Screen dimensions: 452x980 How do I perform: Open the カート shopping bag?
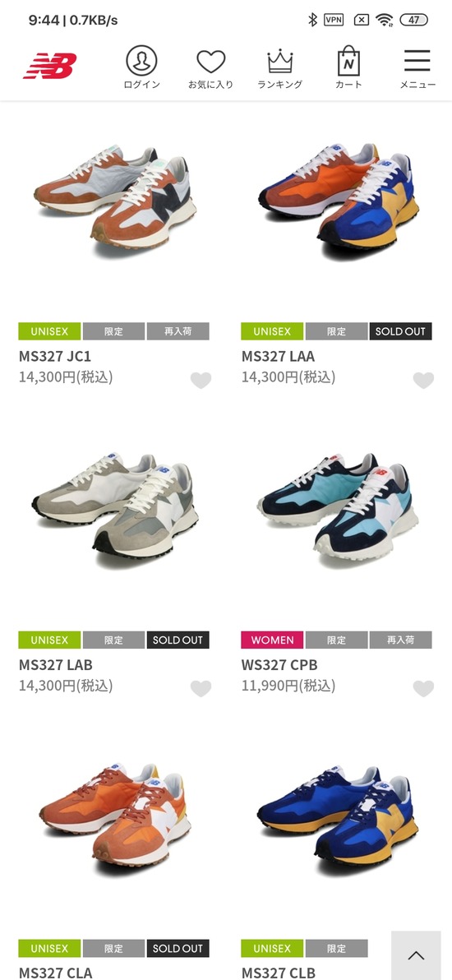(348, 67)
